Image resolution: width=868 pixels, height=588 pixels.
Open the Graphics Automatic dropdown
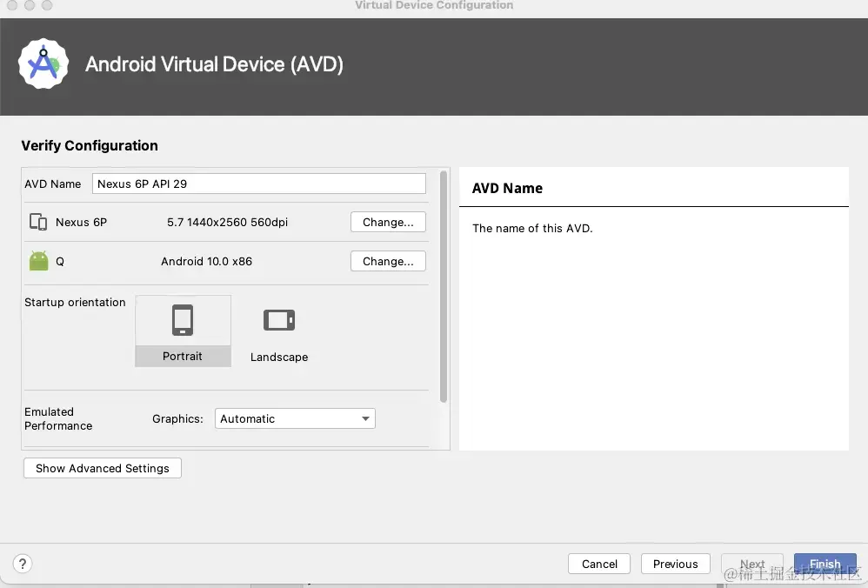pos(295,418)
